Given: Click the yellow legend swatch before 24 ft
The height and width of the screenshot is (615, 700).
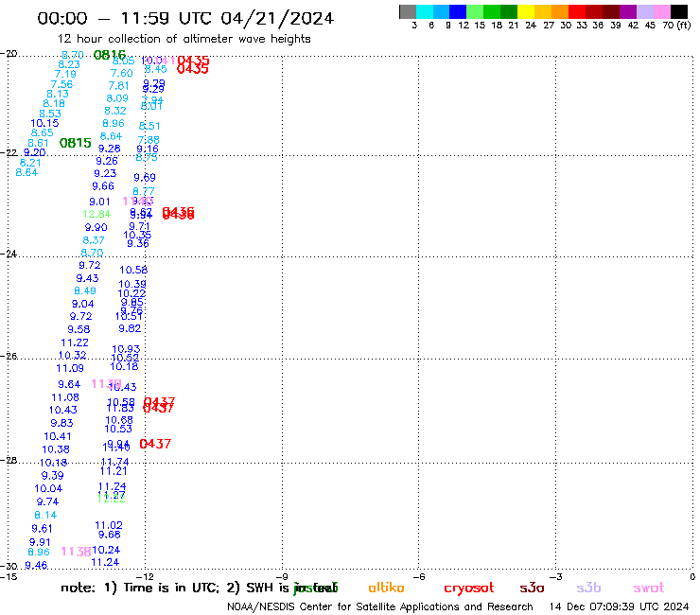Looking at the screenshot, I should (526, 11).
